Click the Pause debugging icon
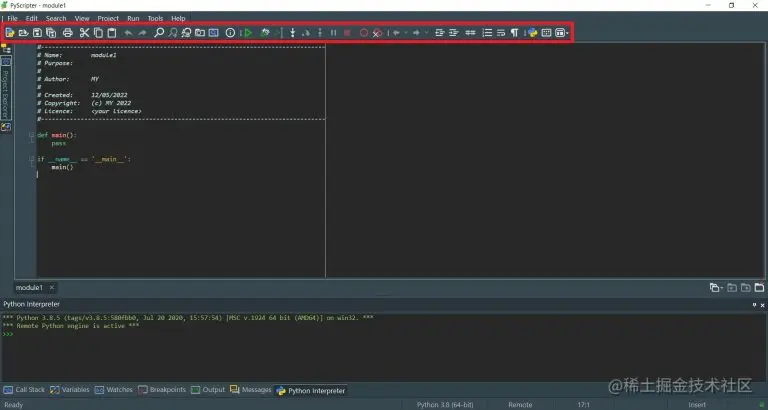 click(334, 33)
